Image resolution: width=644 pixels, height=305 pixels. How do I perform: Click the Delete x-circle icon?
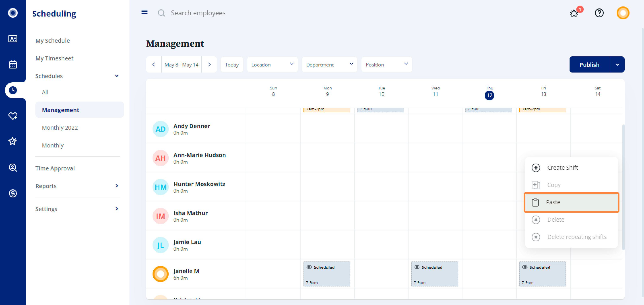(x=536, y=220)
